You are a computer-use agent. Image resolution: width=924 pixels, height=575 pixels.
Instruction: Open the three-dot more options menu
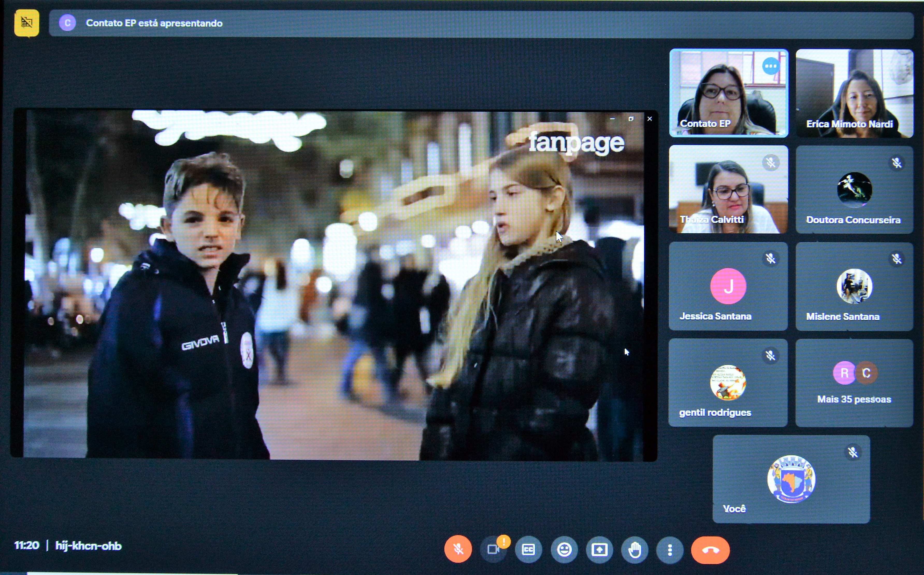pos(670,550)
